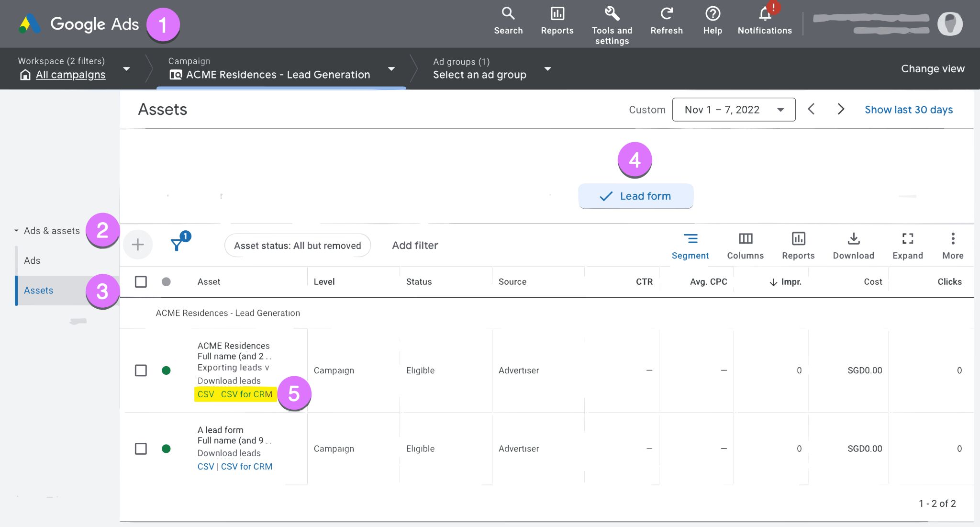The image size is (980, 527).
Task: Open the Reports icon in top bar
Action: coord(557,14)
